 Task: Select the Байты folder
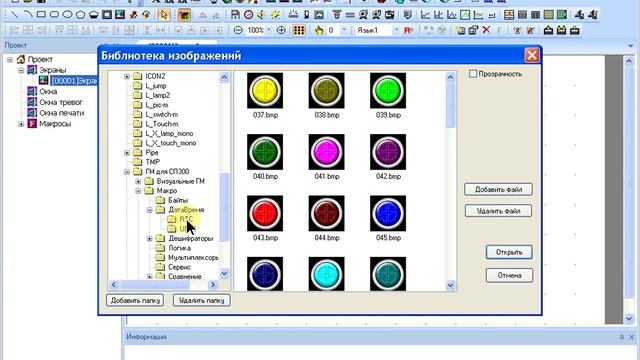coord(178,200)
